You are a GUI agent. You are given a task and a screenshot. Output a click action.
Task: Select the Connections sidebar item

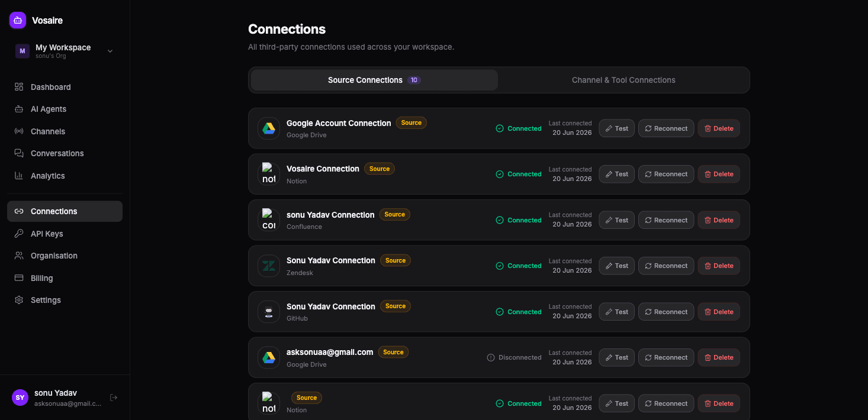(65, 211)
